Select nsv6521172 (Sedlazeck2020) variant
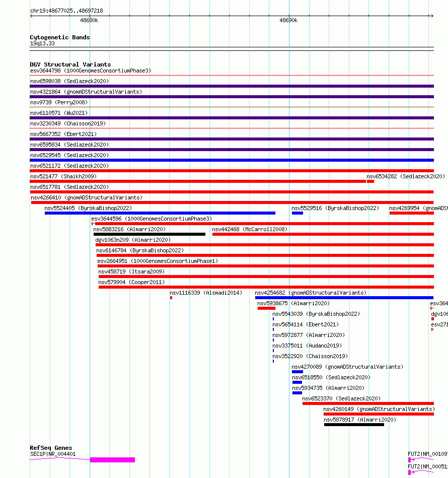The height and width of the screenshot is (478, 448). pyautogui.click(x=69, y=166)
